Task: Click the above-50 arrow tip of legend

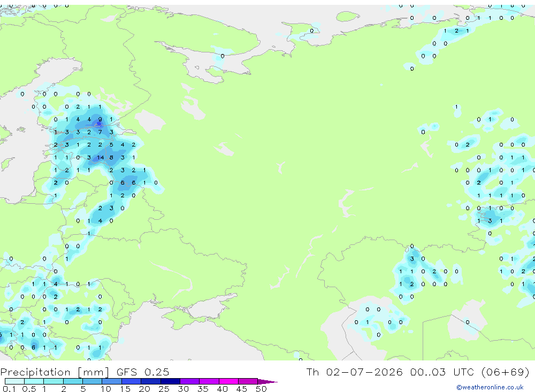Action: pos(267,381)
